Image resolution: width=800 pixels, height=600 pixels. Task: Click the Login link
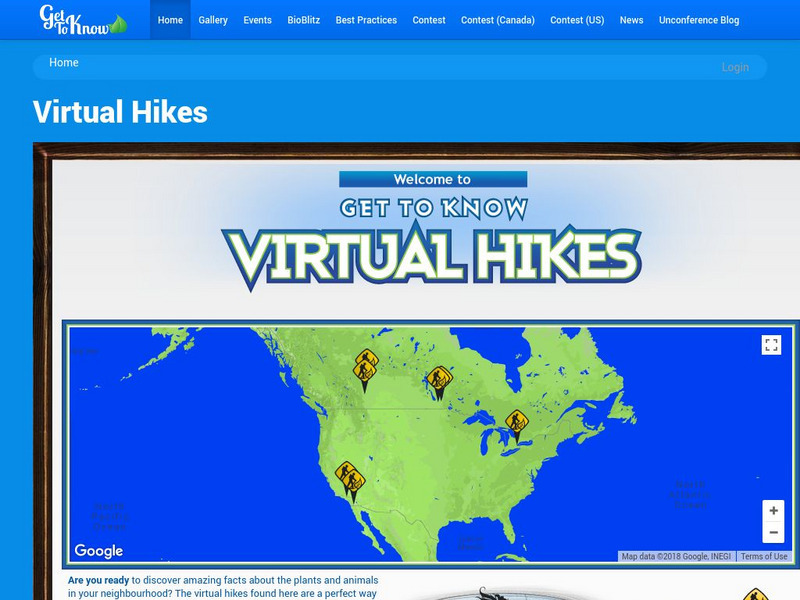pos(735,67)
